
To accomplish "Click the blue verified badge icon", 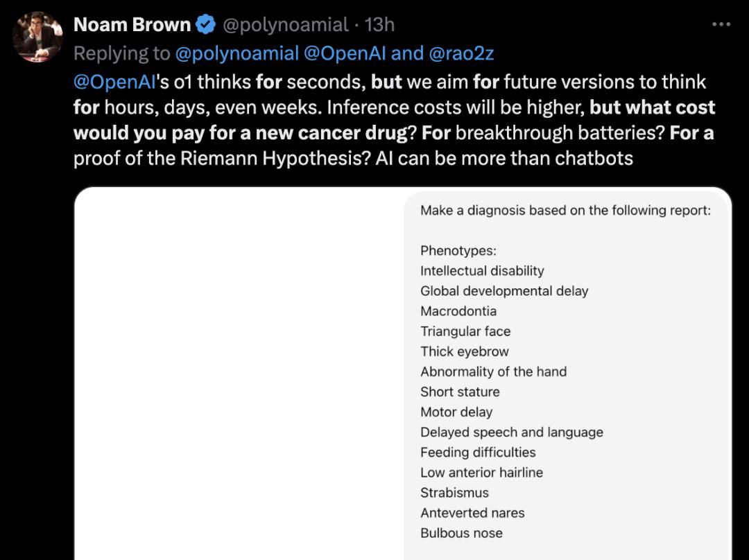I will tap(205, 25).
